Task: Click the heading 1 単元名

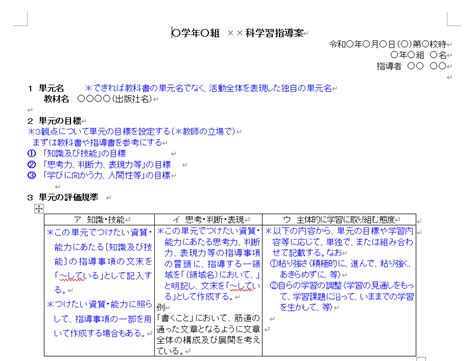Action: click(46, 88)
